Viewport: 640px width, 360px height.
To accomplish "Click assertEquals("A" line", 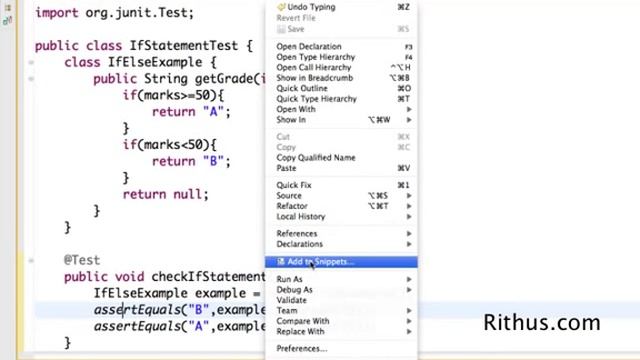I will pyautogui.click(x=180, y=326).
